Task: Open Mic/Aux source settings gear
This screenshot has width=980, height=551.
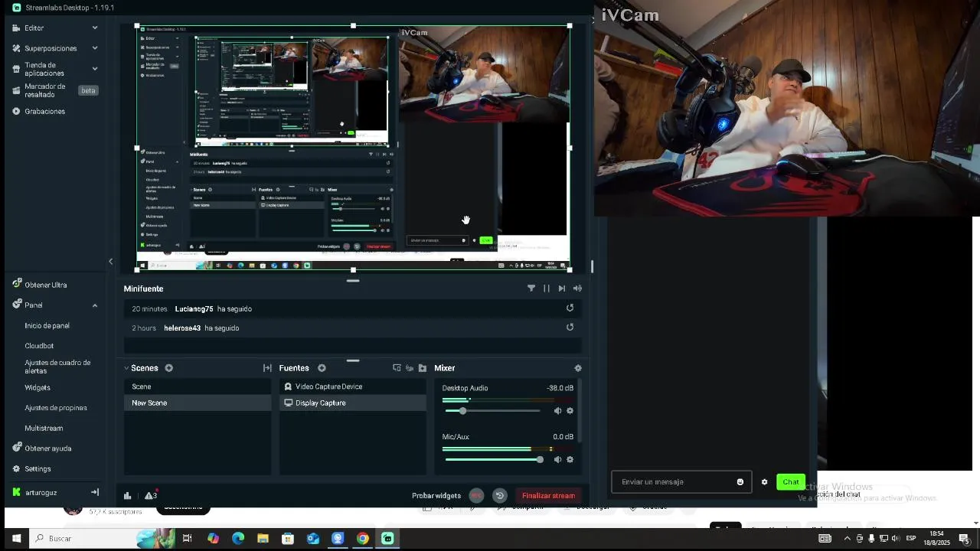Action: (x=570, y=460)
